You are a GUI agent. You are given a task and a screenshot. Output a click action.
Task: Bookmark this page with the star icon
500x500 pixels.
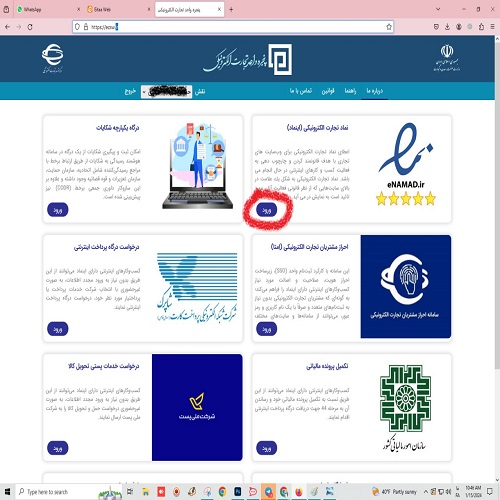click(x=389, y=27)
